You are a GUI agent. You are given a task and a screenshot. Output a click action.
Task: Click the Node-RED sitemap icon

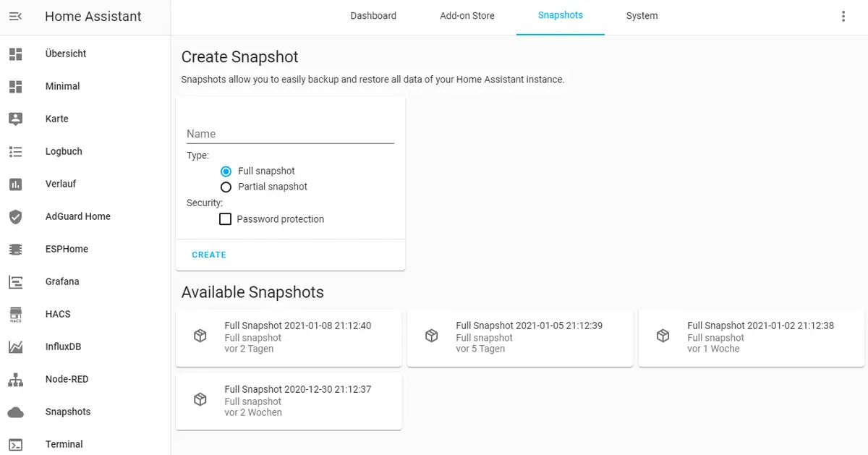pos(15,379)
